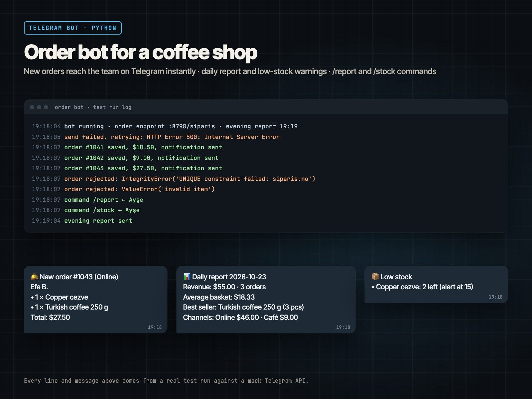Viewport: 532px width, 399px height.
Task: Click the TELEGRAM BOT · PYTHON badge
Action: [73, 28]
